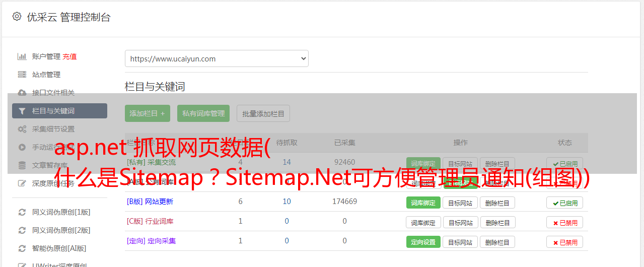Open 接口文件相关 in the sidebar
This screenshot has height=267, width=644.
(53, 93)
